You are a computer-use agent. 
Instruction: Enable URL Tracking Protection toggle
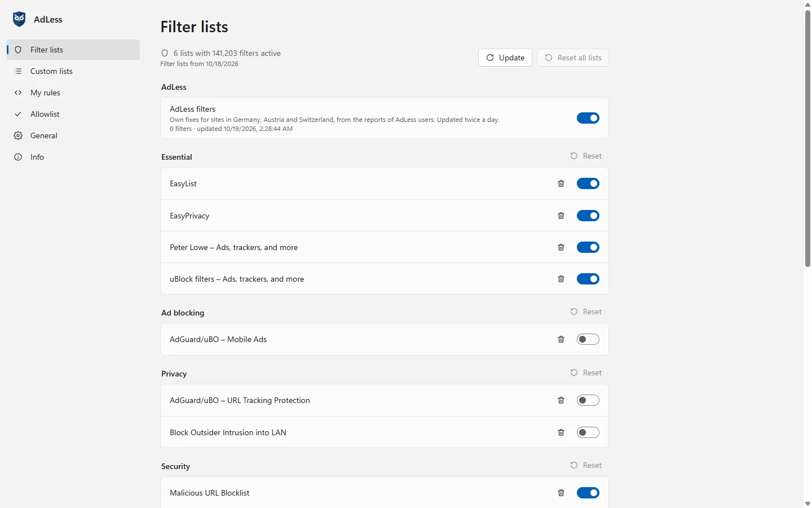588,400
